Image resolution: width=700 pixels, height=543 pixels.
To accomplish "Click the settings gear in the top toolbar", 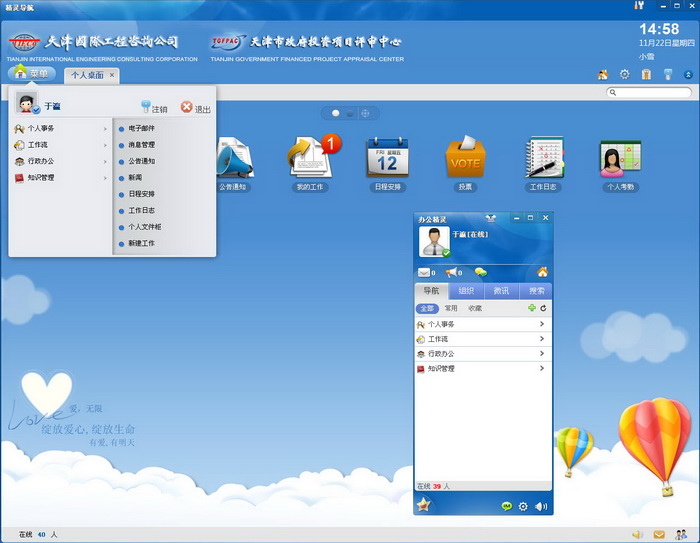I will 625,75.
